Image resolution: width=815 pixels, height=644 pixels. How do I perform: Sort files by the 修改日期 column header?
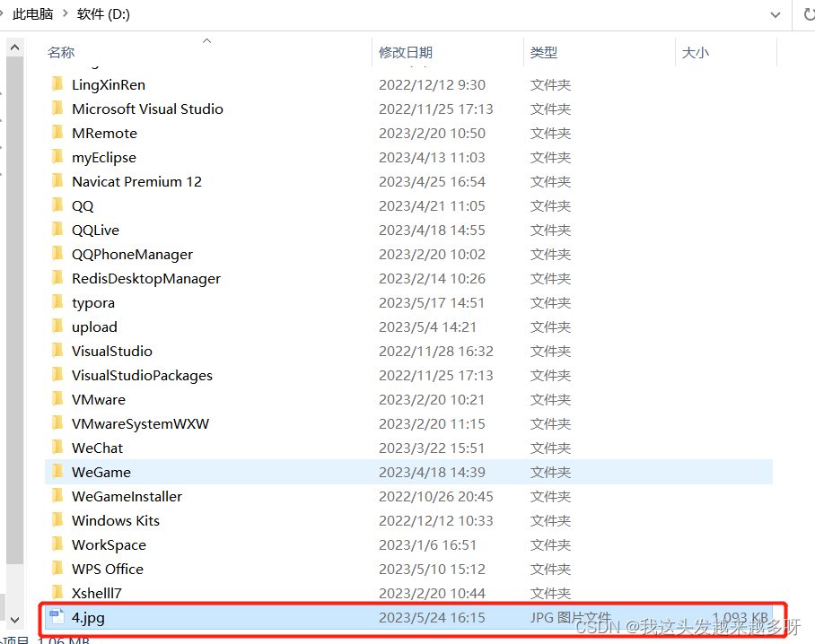click(406, 52)
